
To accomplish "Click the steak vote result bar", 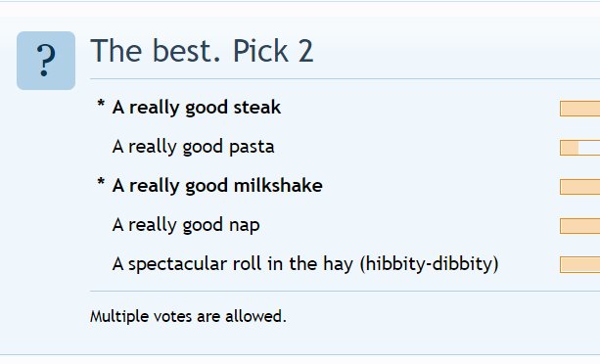I will point(579,109).
